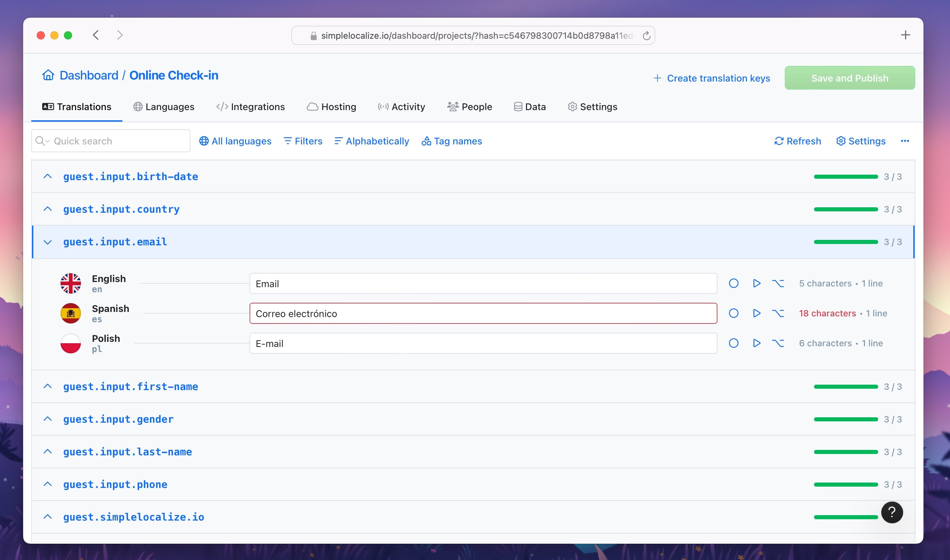950x560 pixels.
Task: Switch to the Translations tab
Action: (x=77, y=107)
